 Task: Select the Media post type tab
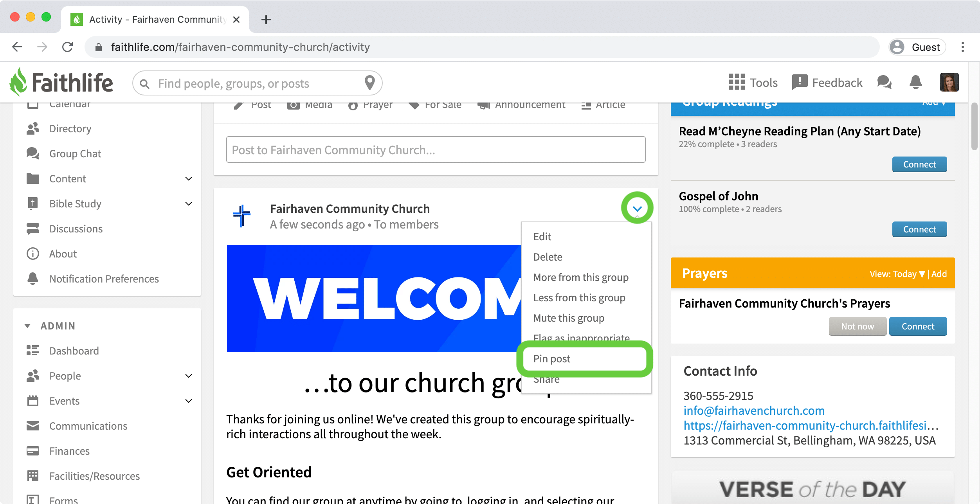tap(310, 104)
